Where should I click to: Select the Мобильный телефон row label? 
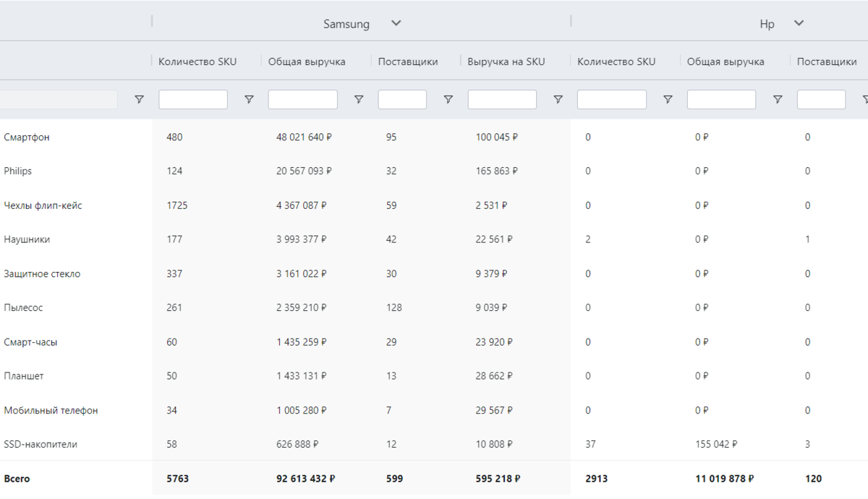pos(51,410)
